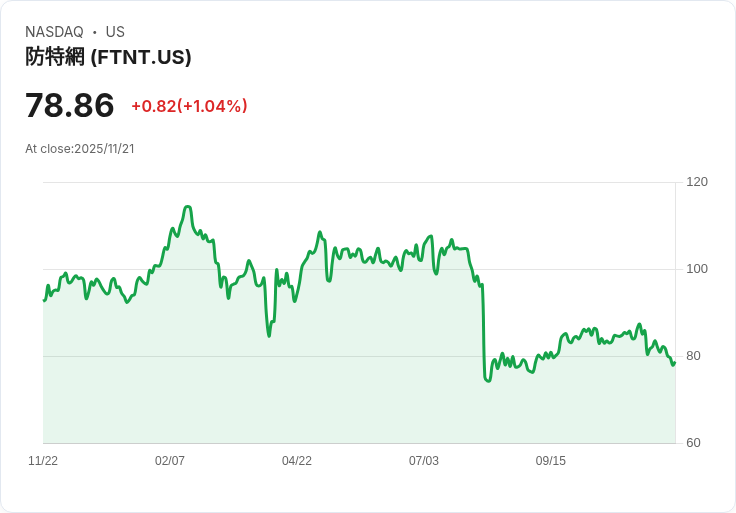Click the US market label
This screenshot has width=736, height=513.
coord(115,32)
